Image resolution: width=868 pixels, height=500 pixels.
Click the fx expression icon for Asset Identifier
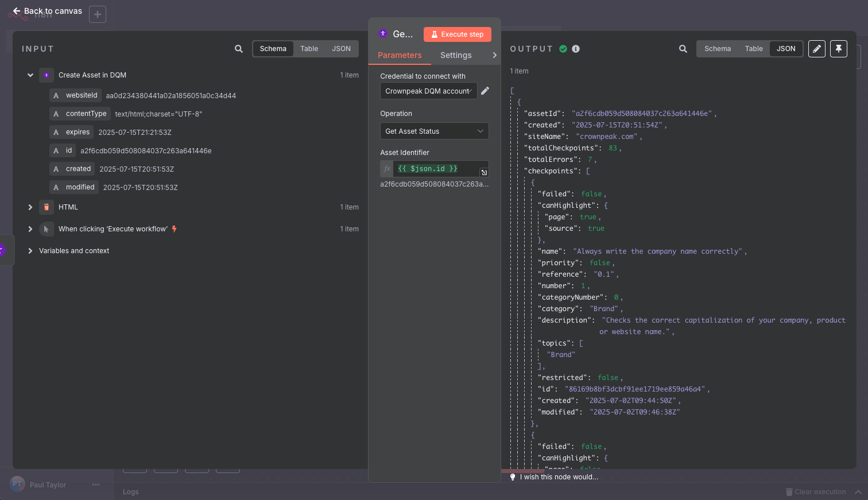tap(387, 169)
